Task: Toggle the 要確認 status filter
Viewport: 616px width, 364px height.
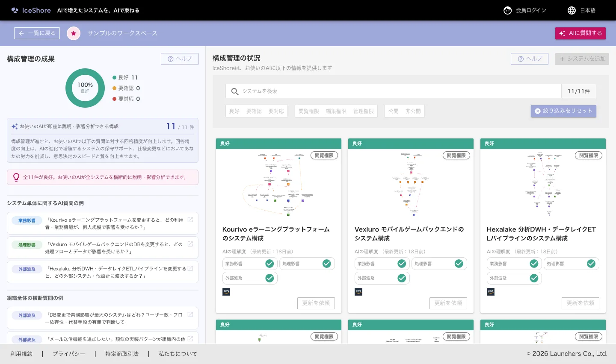Action: click(254, 111)
